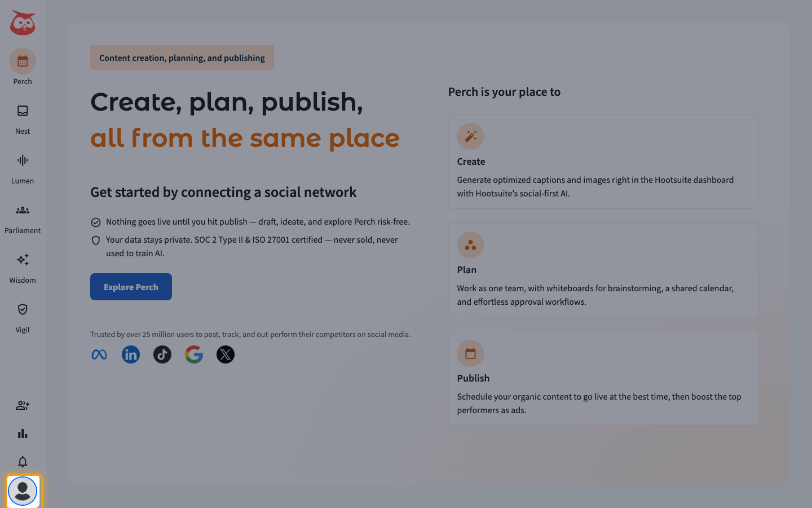Open the profile avatar menu

point(23,491)
